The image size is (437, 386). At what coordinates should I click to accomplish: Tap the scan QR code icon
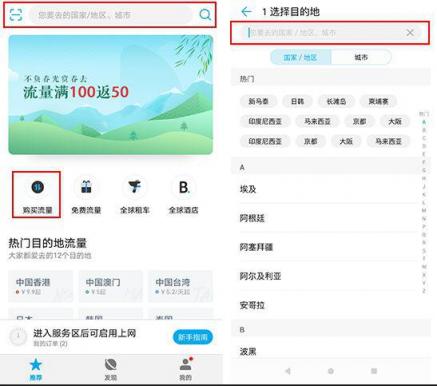(16, 15)
